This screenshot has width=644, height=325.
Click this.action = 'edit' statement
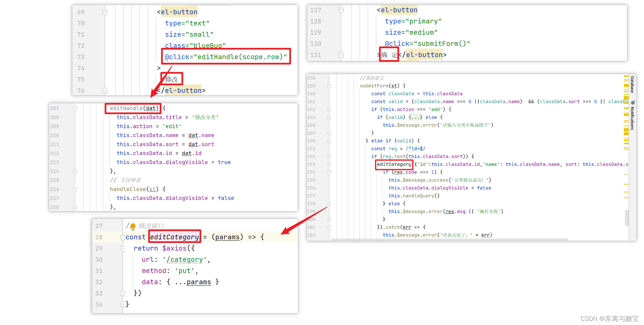(149, 126)
